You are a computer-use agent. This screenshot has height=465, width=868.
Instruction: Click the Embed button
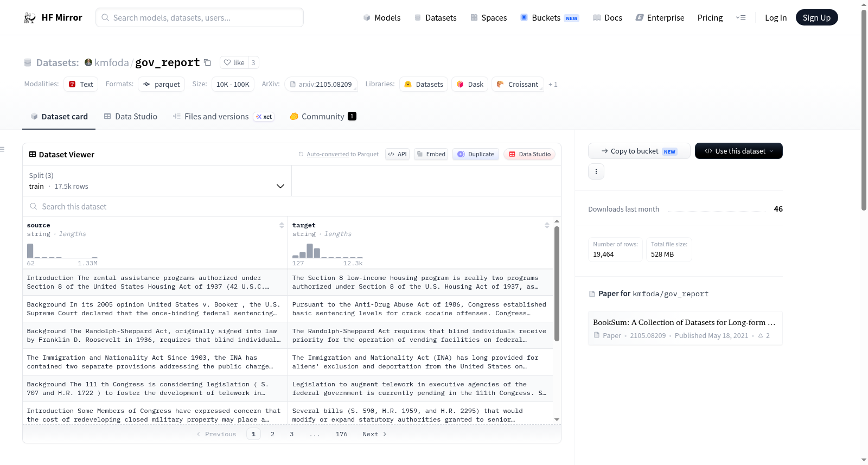431,154
